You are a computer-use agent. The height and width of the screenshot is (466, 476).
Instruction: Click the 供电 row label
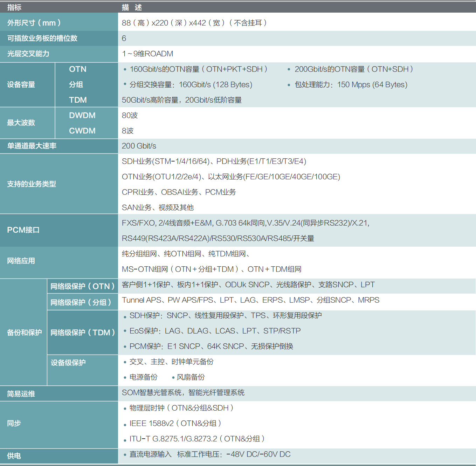tap(14, 456)
